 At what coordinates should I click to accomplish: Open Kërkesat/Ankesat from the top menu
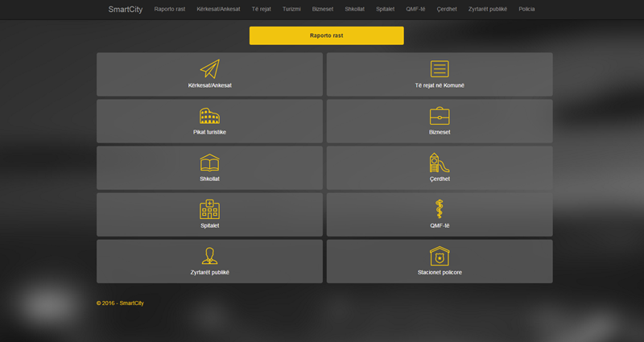218,9
